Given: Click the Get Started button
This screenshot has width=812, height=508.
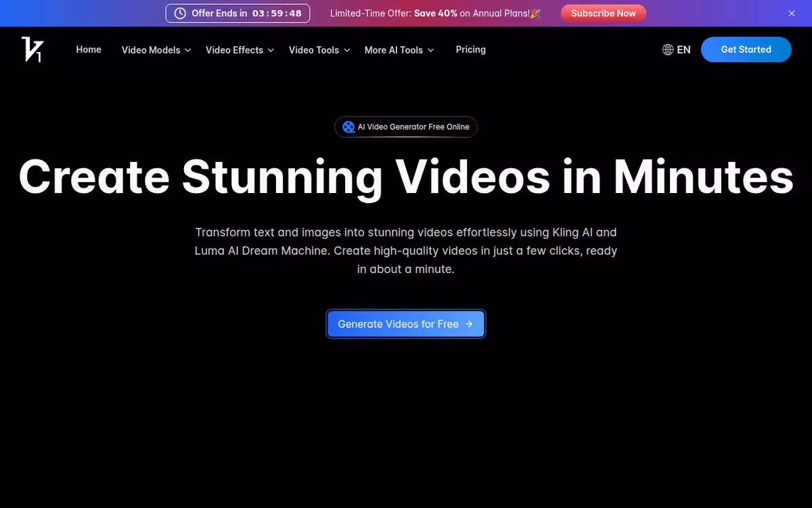Looking at the screenshot, I should (x=746, y=49).
